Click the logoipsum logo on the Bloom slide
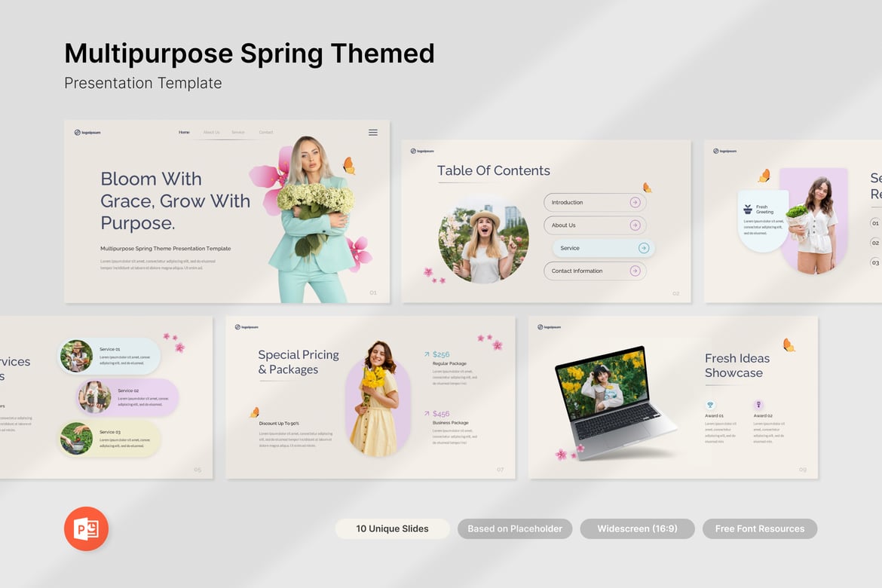This screenshot has width=882, height=588. coord(87,133)
